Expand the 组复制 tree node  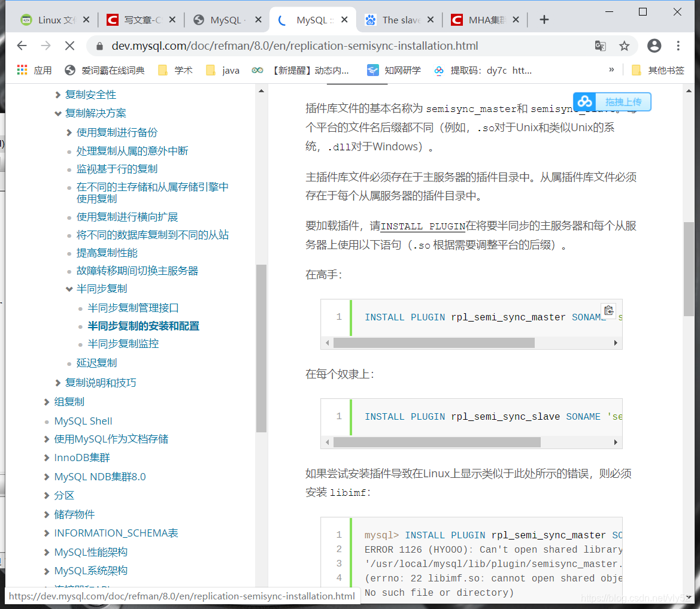(47, 402)
